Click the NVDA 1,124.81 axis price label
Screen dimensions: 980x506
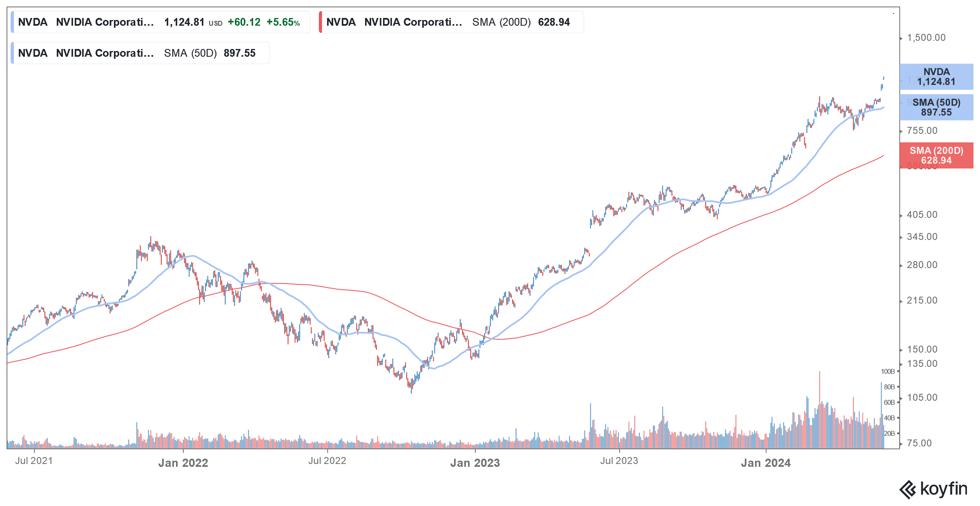click(936, 77)
